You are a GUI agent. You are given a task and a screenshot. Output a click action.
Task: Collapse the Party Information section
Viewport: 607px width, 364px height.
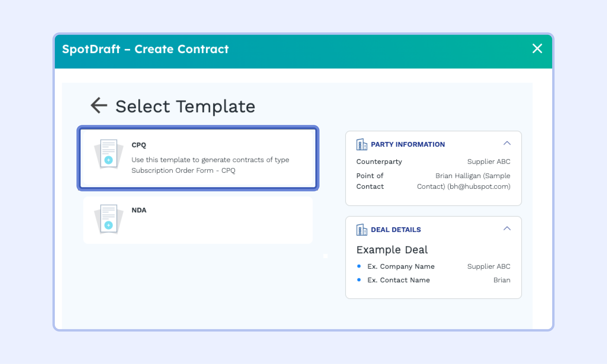(x=507, y=143)
